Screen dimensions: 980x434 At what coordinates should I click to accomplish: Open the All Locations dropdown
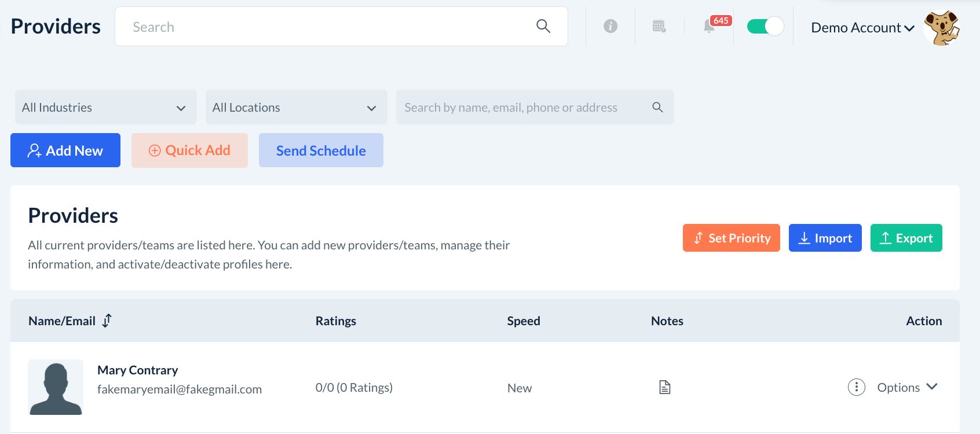pos(296,107)
